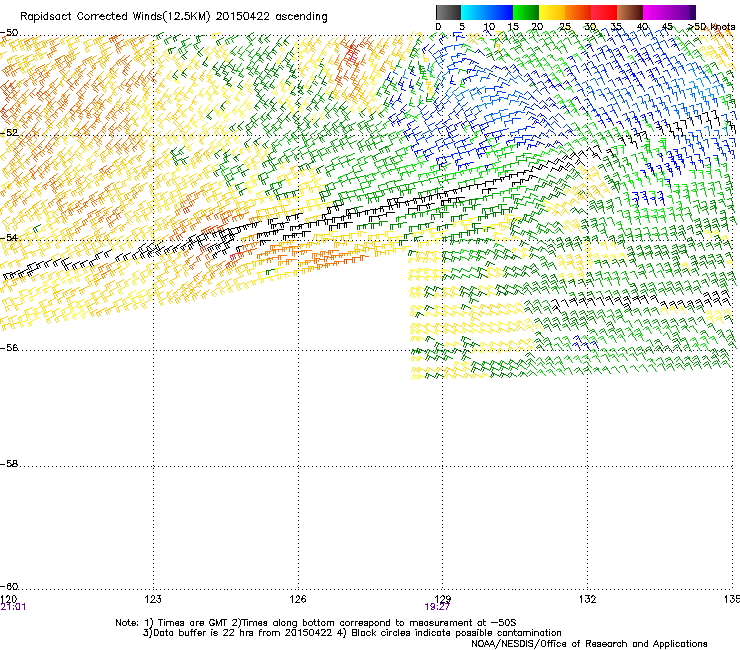Click the blue 10-15 knots legend swatch
This screenshot has width=740, height=650.
point(500,12)
